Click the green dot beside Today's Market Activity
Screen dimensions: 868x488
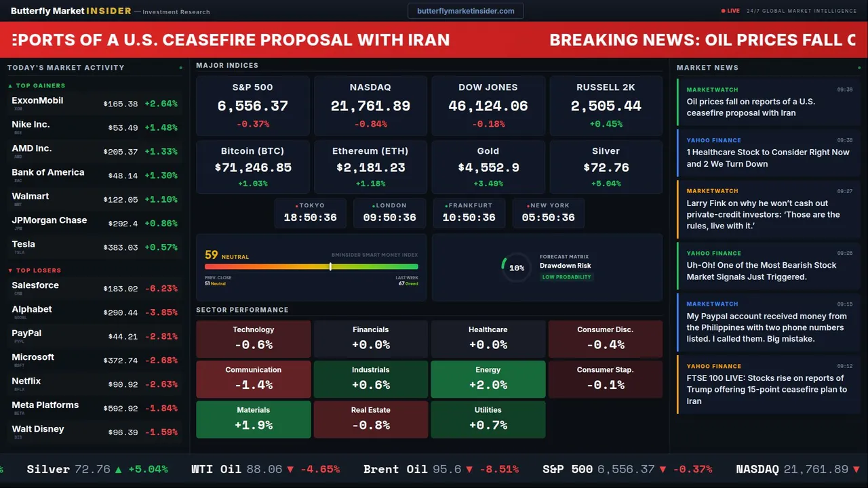pyautogui.click(x=180, y=68)
